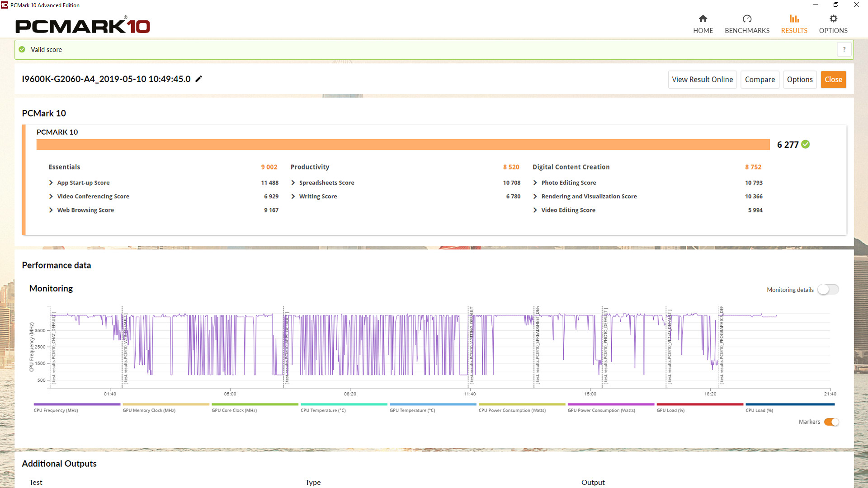Open the Compare dialog
This screenshot has width=868, height=488.
[759, 79]
